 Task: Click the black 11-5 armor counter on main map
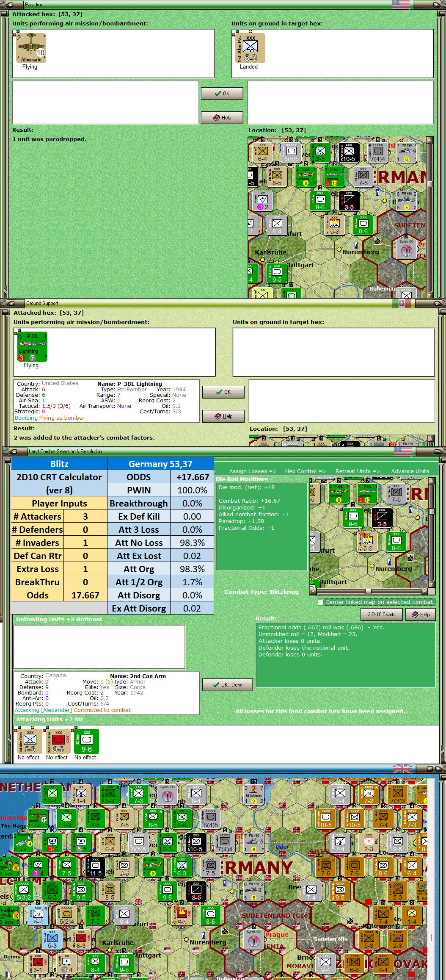pos(95,867)
